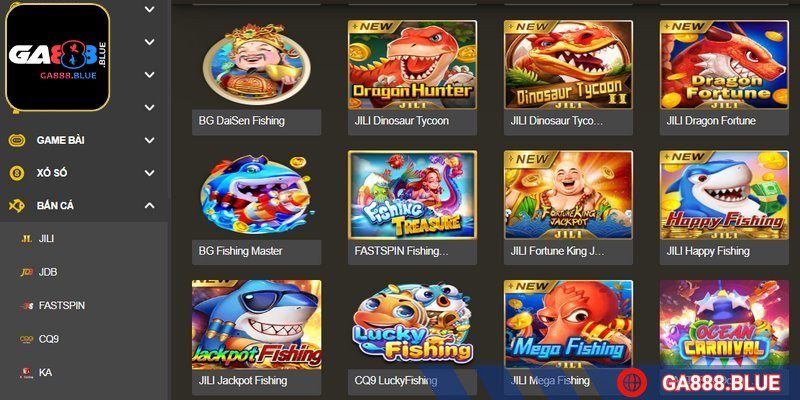
Task: Expand the Game Bài menu chevron
Action: [x=149, y=140]
